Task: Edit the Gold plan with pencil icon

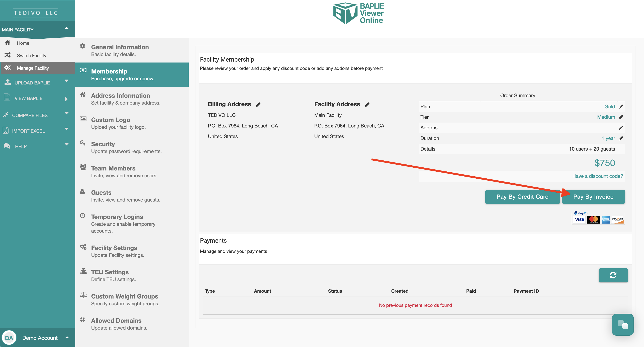Action: click(621, 106)
